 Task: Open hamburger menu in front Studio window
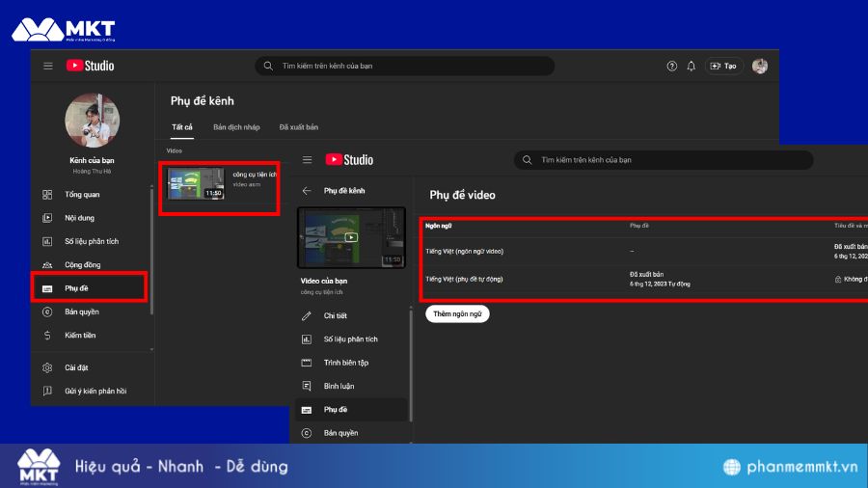point(308,160)
